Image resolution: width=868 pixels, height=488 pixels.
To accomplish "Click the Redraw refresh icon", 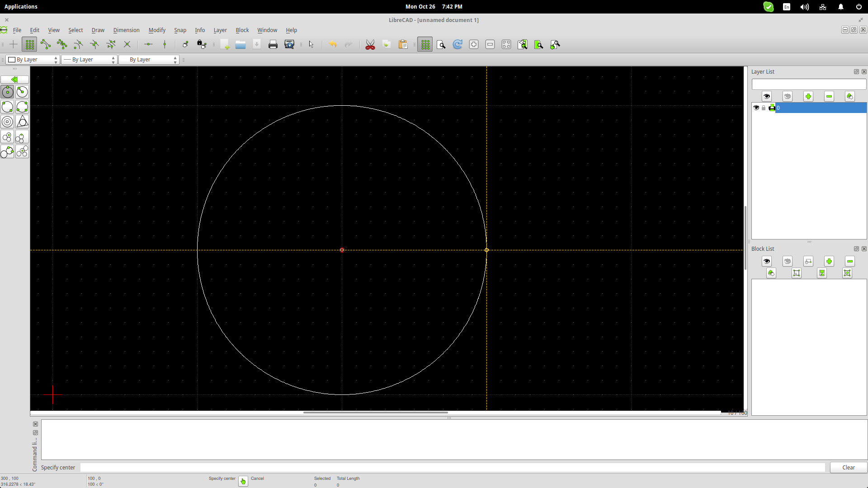I will click(458, 44).
